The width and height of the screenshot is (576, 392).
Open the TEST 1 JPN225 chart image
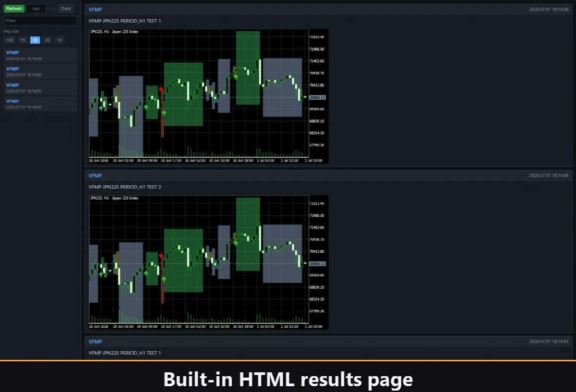coord(209,96)
